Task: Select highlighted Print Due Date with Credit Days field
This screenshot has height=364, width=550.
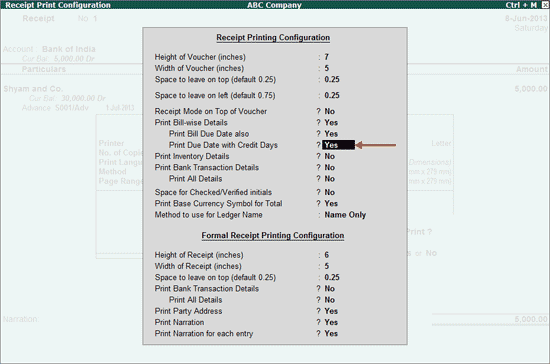Action: (338, 145)
